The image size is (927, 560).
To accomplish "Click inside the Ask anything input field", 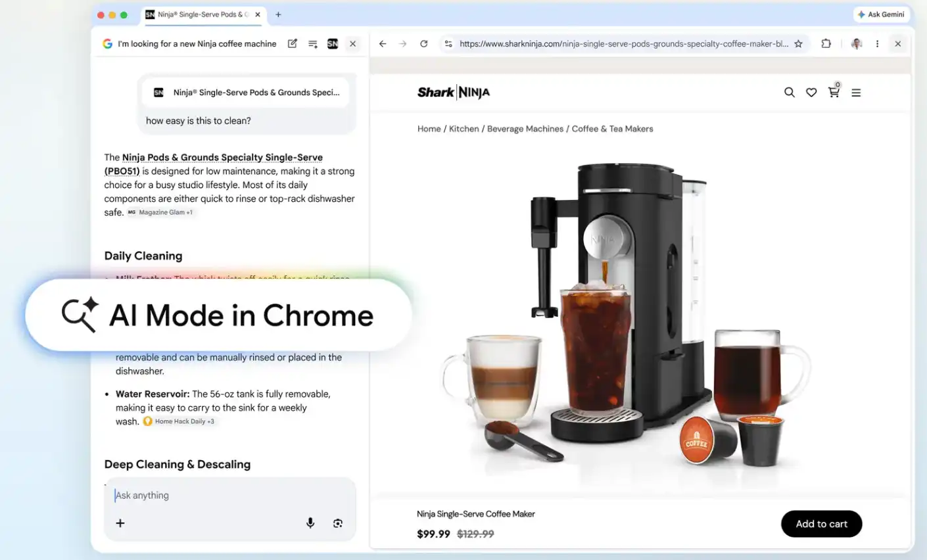I will 197,495.
